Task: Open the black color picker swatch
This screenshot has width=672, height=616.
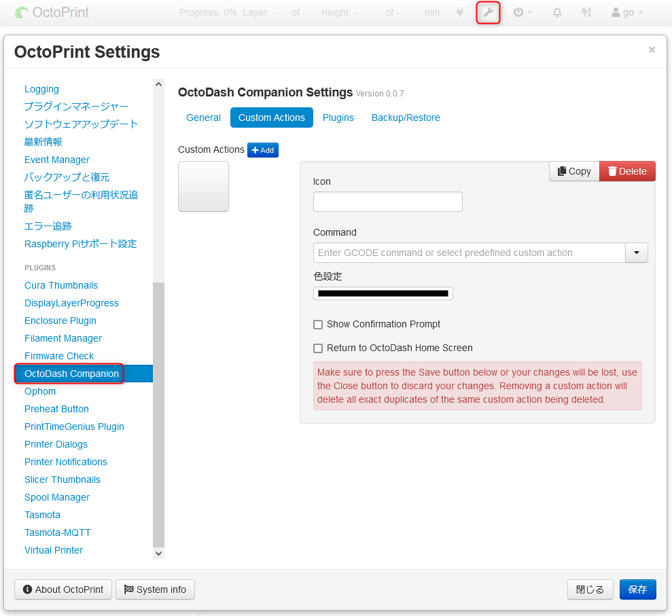Action: (383, 293)
